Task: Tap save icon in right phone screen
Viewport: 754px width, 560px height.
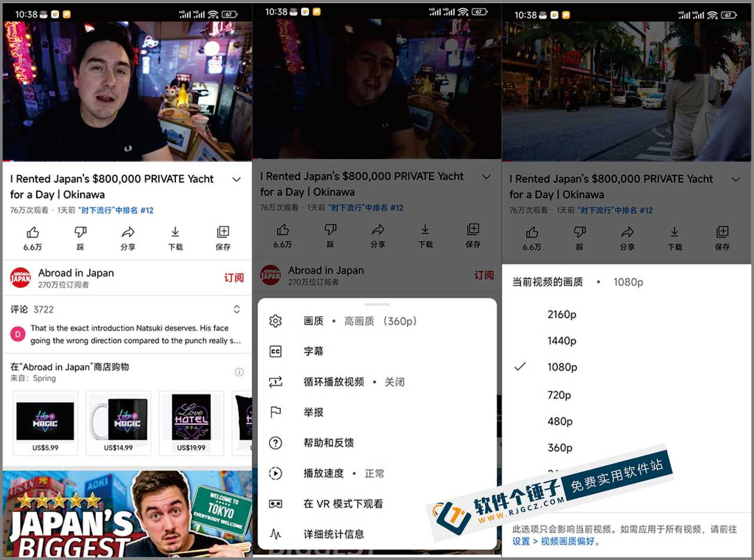Action: click(722, 232)
